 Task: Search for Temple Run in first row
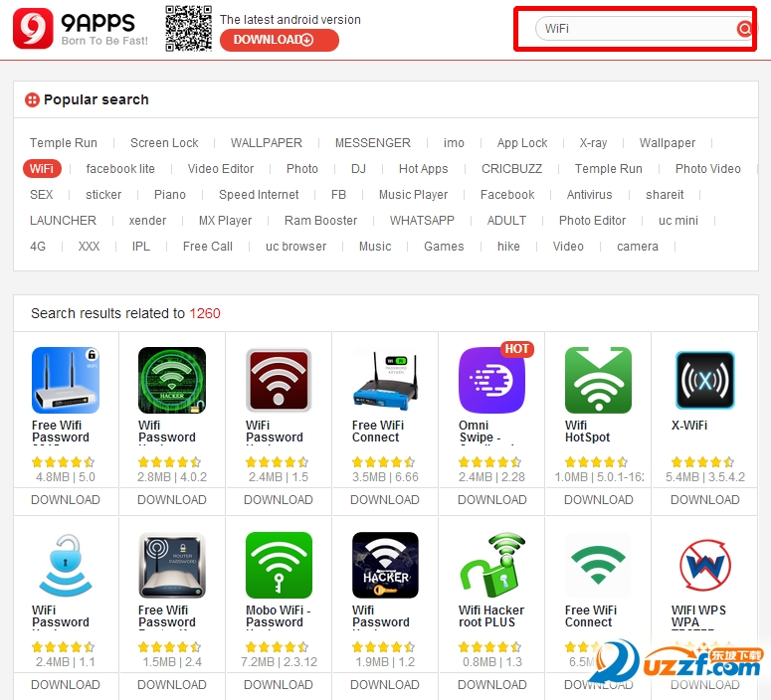pyautogui.click(x=64, y=143)
